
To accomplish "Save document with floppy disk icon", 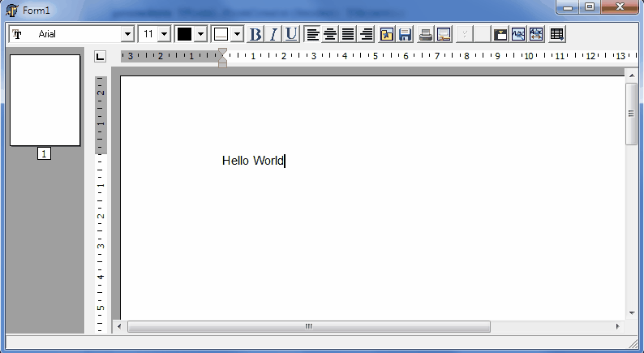I will click(405, 34).
